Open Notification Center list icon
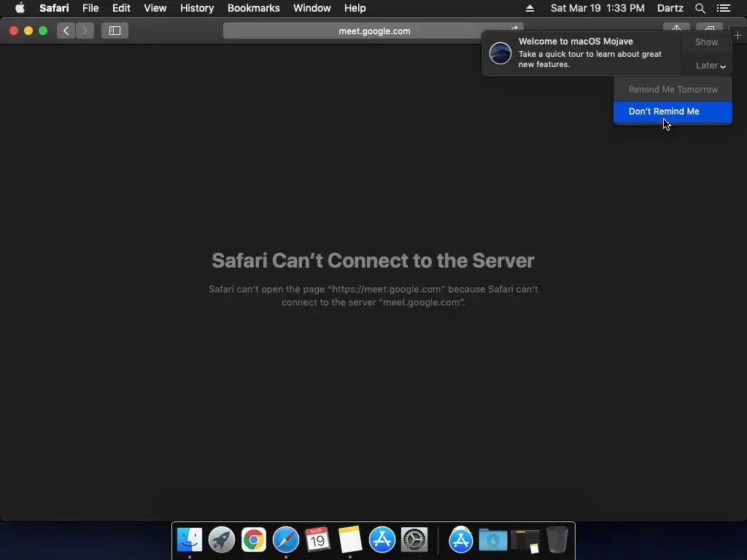Image resolution: width=747 pixels, height=560 pixels. pos(723,8)
